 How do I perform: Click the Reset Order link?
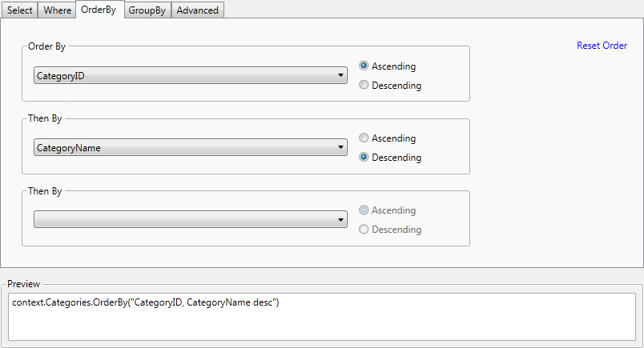[602, 46]
